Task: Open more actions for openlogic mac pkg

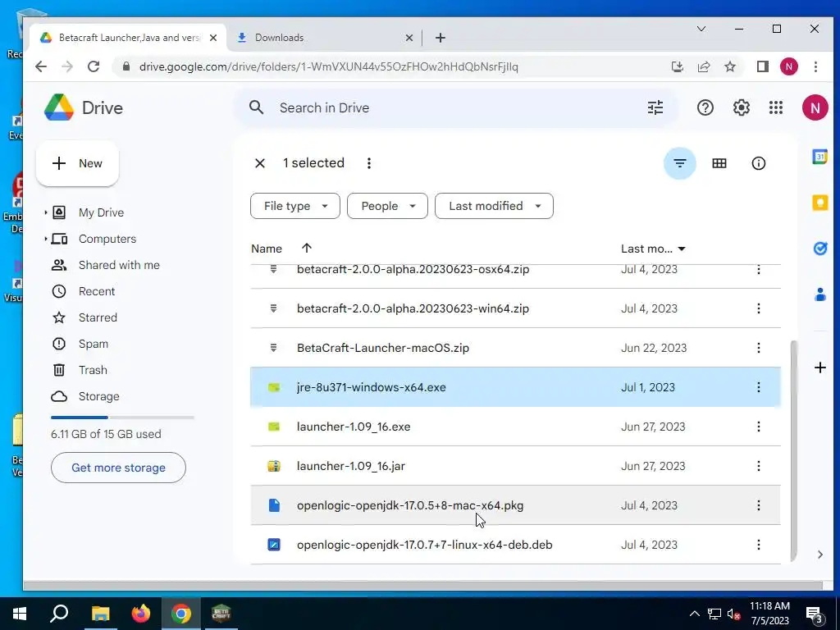Action: pos(759,505)
